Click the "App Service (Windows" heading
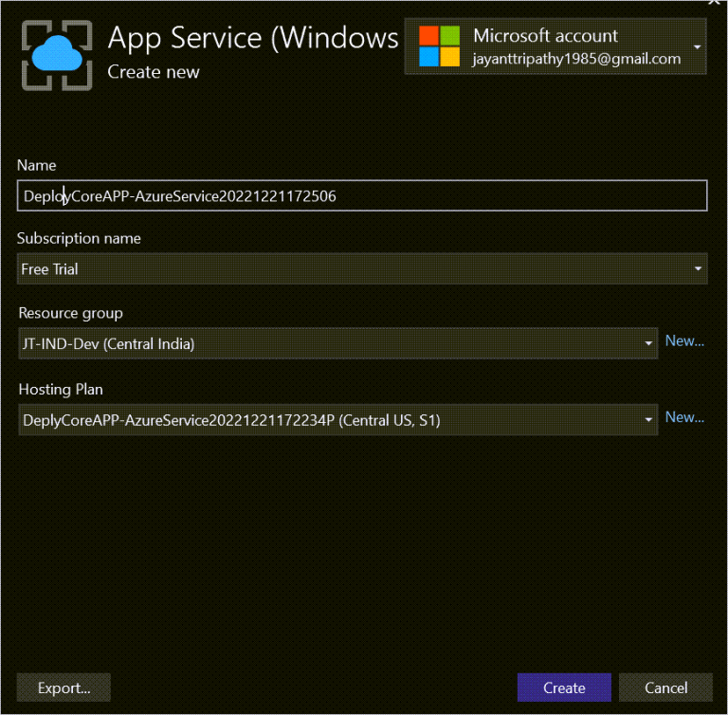The width and height of the screenshot is (728, 715). point(253,38)
